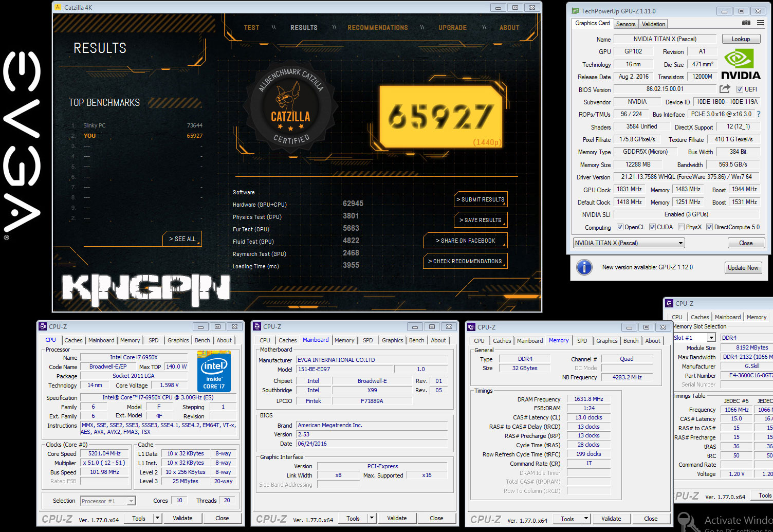Click SHARE ON FACEBOOK button
The image size is (773, 532).
click(x=465, y=241)
